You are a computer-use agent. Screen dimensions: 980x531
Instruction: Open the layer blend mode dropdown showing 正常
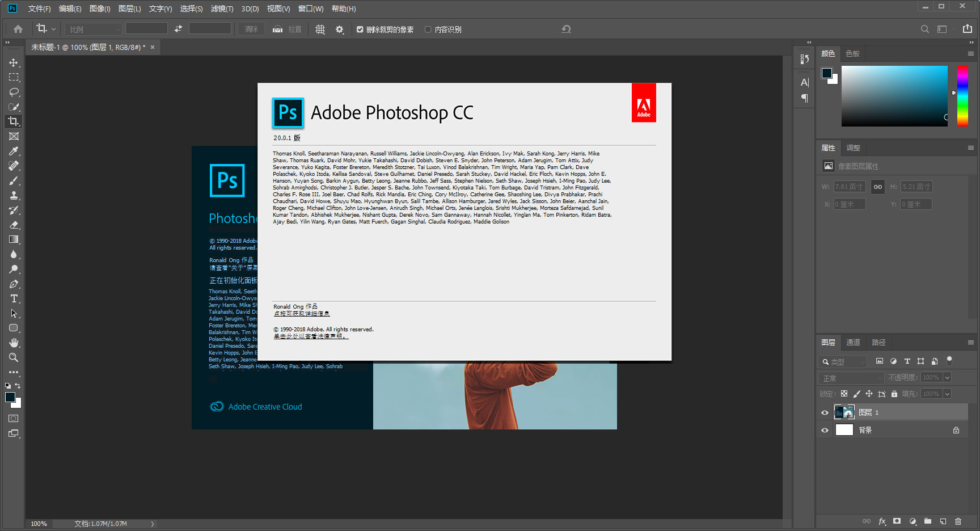click(x=850, y=377)
